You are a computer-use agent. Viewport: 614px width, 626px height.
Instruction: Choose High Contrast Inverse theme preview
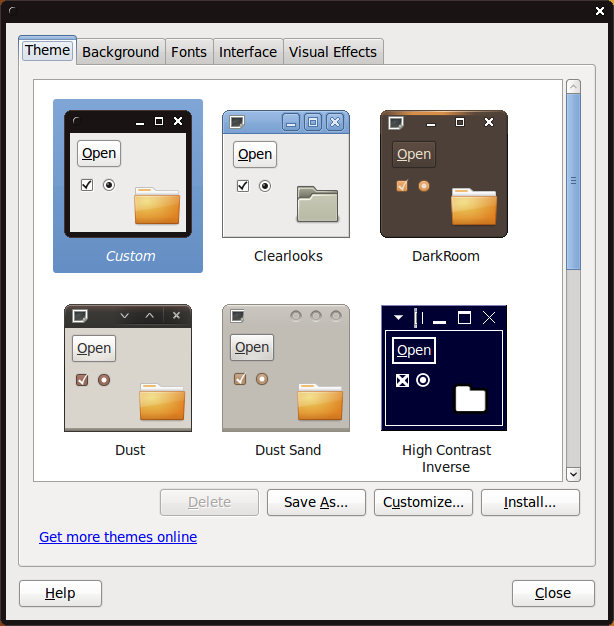(444, 368)
